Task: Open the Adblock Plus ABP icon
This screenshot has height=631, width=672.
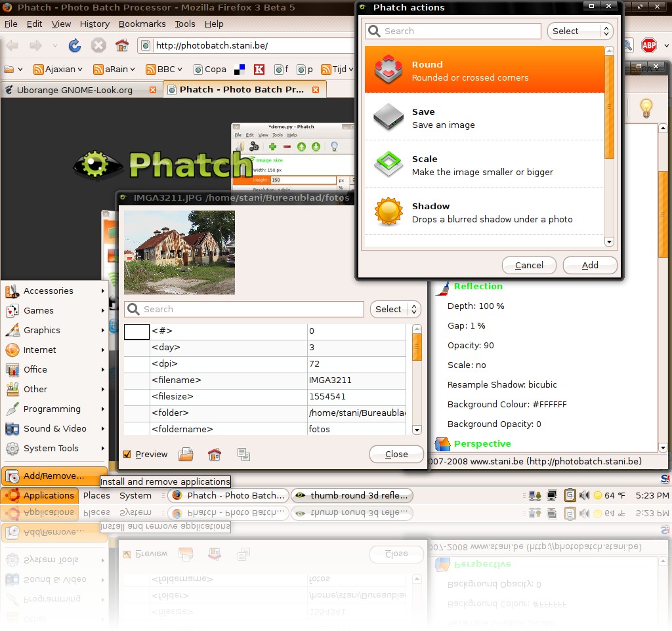Action: 649,45
